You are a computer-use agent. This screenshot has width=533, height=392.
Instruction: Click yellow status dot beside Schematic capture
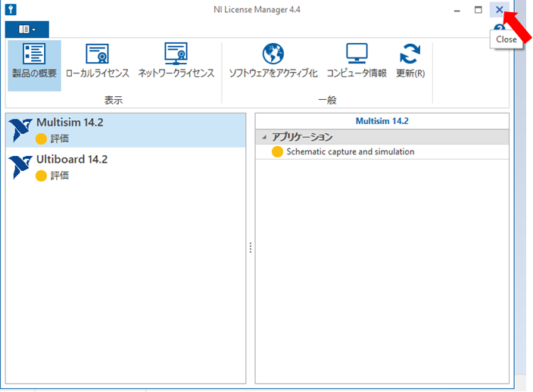277,152
